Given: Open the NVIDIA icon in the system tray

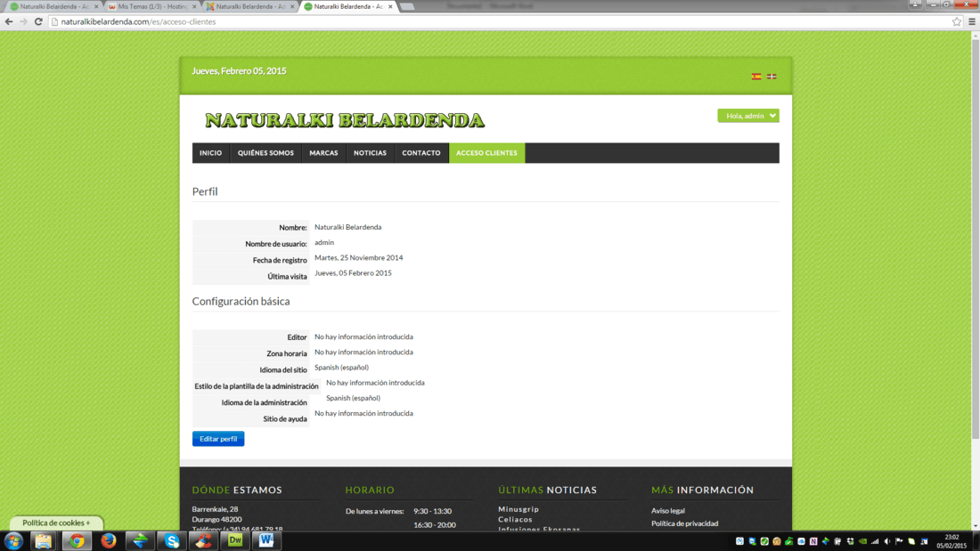Looking at the screenshot, I should click(862, 541).
